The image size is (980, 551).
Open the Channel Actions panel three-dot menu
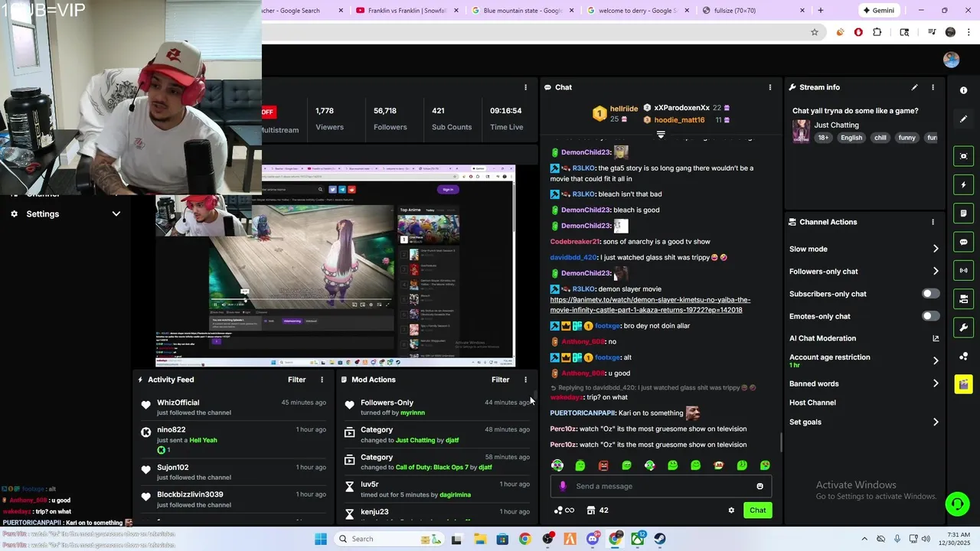point(933,222)
